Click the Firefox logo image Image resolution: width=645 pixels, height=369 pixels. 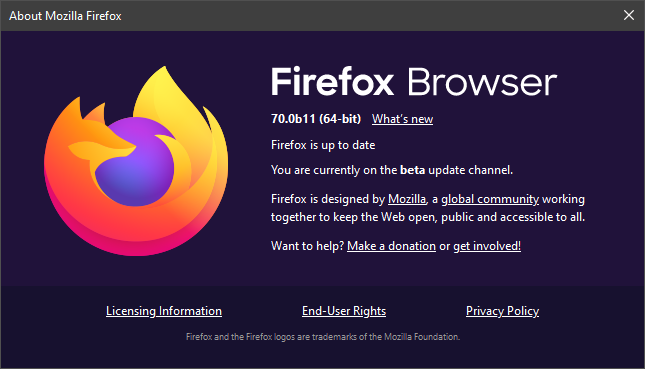click(x=136, y=161)
